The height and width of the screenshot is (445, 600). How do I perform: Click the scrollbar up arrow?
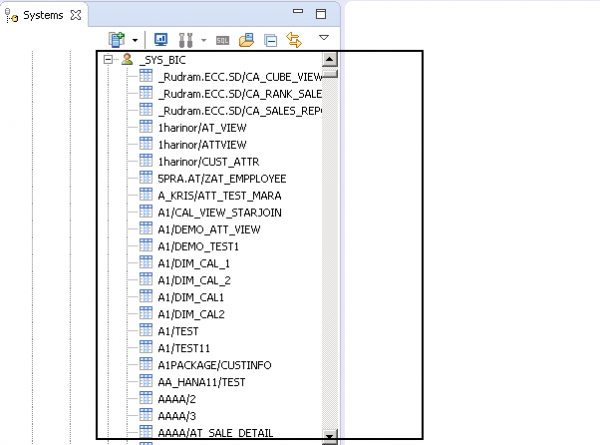point(329,59)
